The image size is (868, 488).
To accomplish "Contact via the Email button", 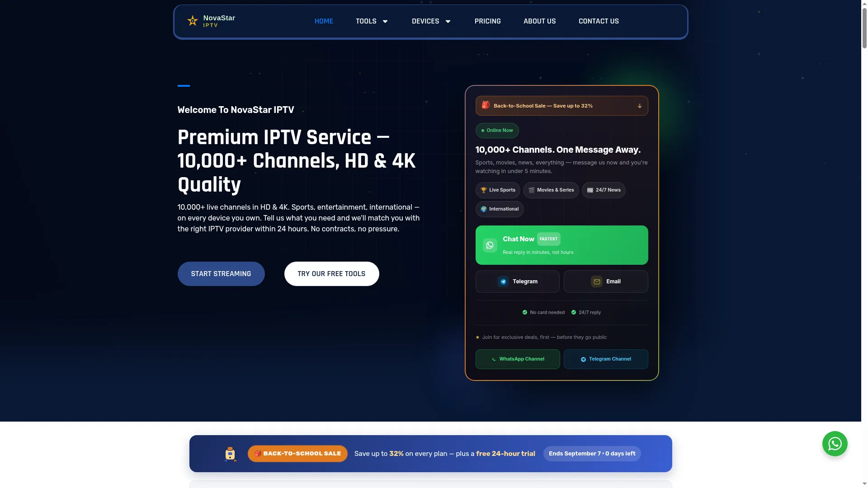I will (x=606, y=282).
